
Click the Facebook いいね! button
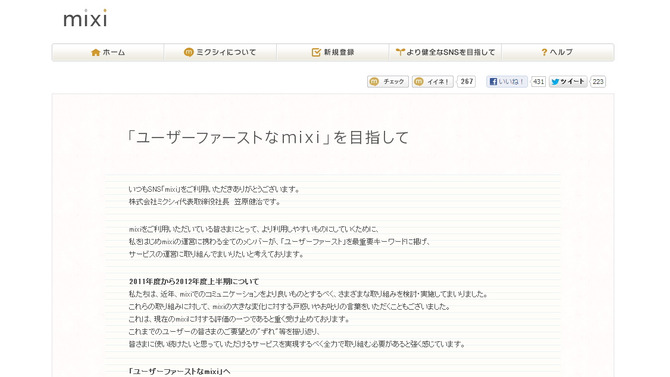pos(507,82)
